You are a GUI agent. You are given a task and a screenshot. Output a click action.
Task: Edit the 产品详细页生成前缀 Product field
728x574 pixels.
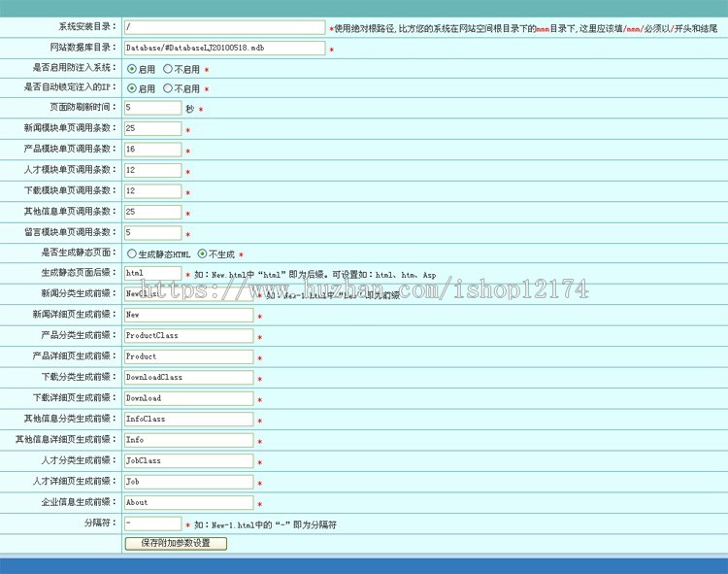(x=189, y=356)
